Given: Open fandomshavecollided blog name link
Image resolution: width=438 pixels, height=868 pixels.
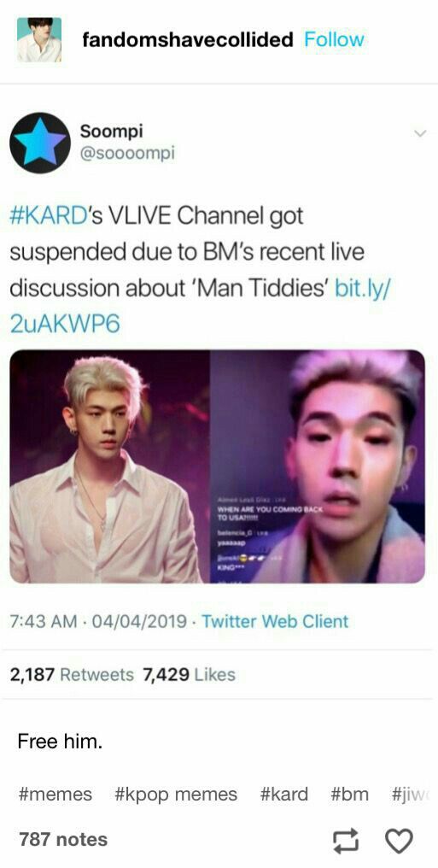Looking at the screenshot, I should [x=188, y=39].
